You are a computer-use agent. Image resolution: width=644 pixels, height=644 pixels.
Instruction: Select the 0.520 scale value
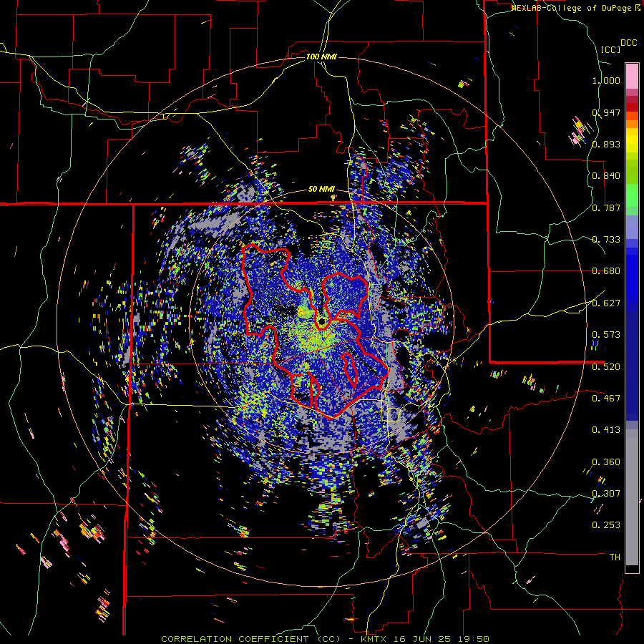coord(606,366)
